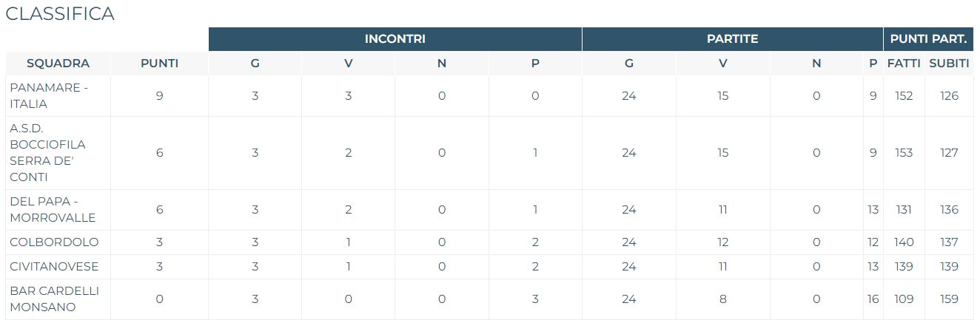Click the V header under INCONTRI
980x320 pixels.
[x=348, y=64]
